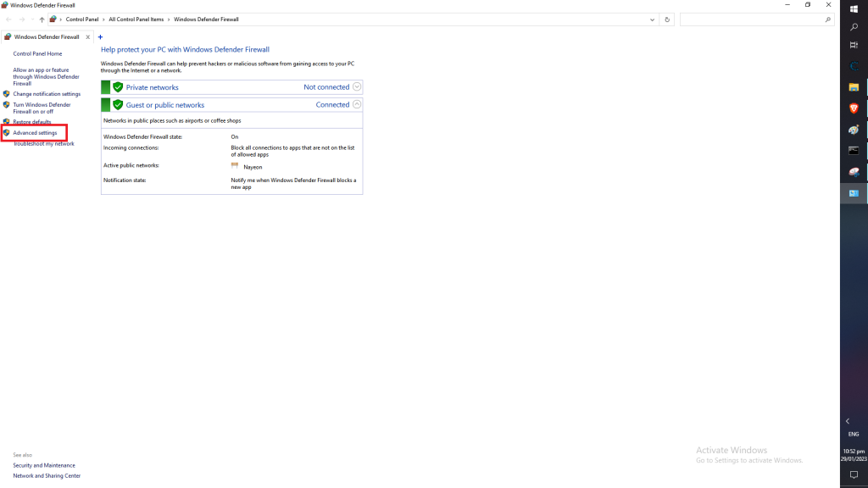Click the Incoming connections label
Screen dimensions: 868x488
131,147
